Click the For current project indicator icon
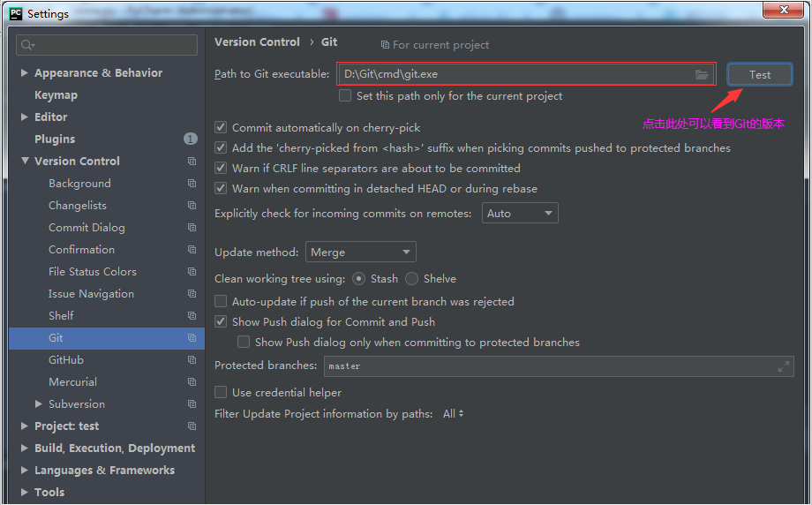The image size is (812, 505). pos(385,45)
